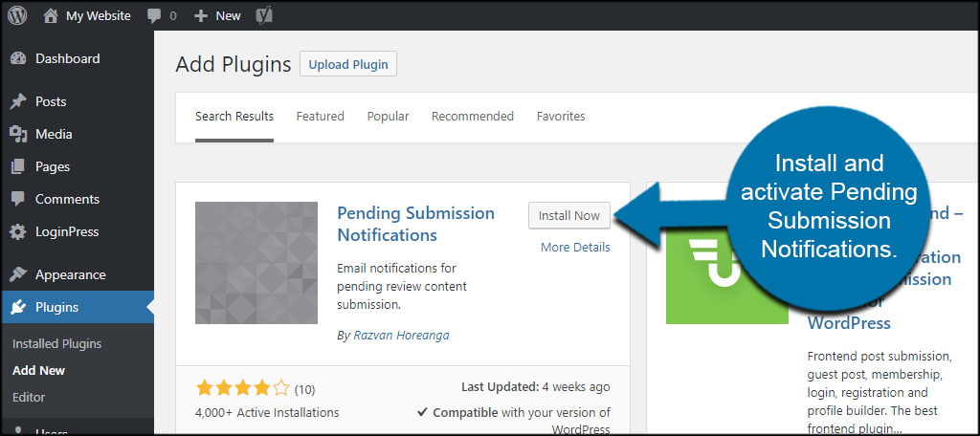The image size is (980, 436).
Task: Open the + New content menu
Action: (217, 15)
